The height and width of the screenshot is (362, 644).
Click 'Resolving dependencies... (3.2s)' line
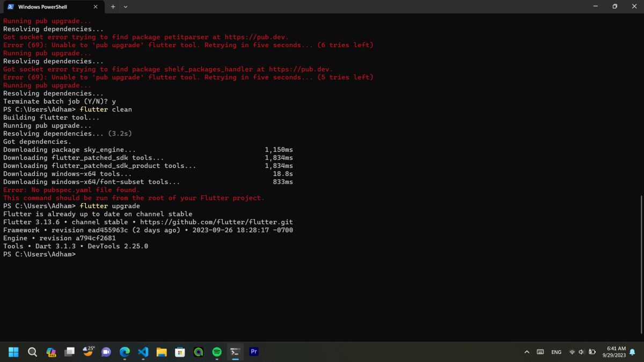[x=68, y=134]
